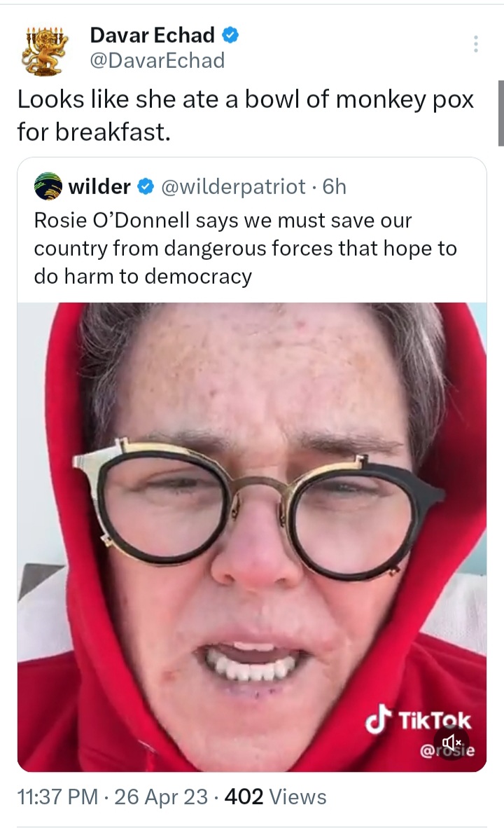The width and height of the screenshot is (504, 828).
Task: Click the wilder display name
Action: coord(99,186)
